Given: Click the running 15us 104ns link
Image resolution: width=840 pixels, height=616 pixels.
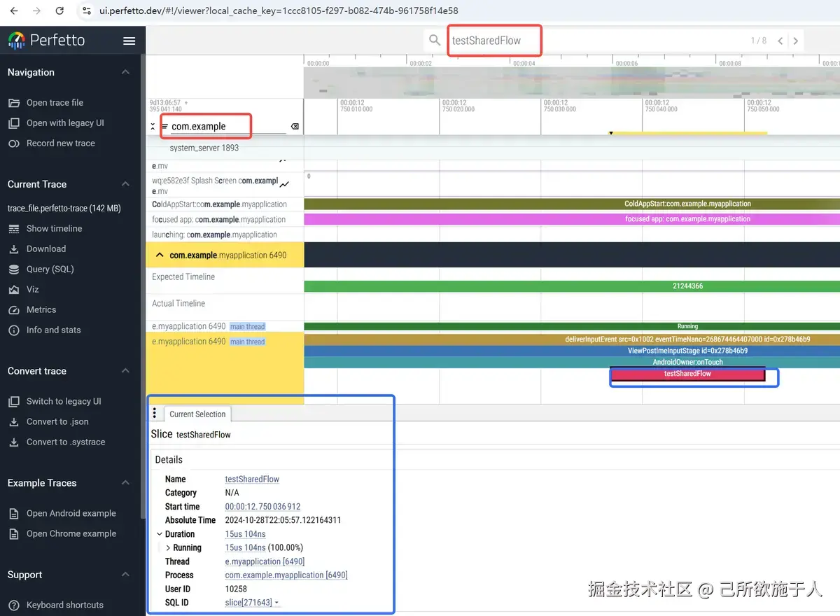Looking at the screenshot, I should tap(245, 548).
